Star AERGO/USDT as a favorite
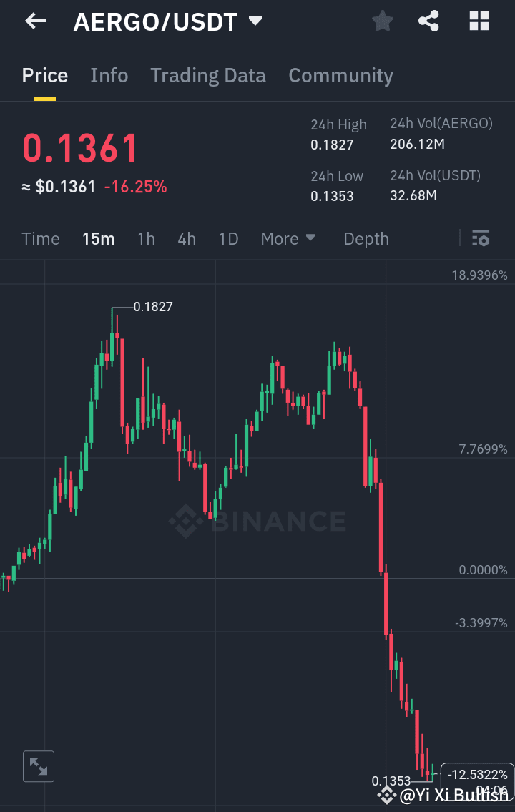The image size is (515, 812). (x=381, y=21)
